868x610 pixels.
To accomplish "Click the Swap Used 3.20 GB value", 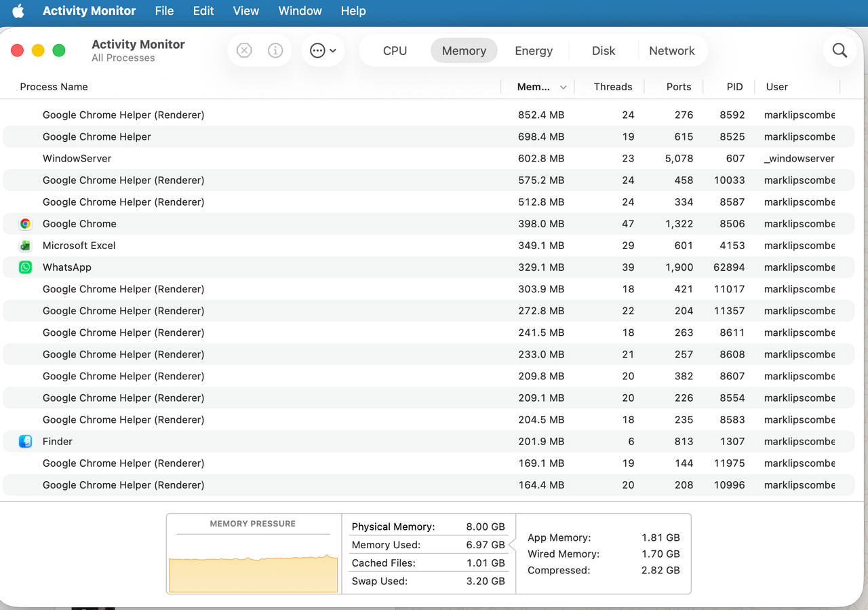I will 486,582.
